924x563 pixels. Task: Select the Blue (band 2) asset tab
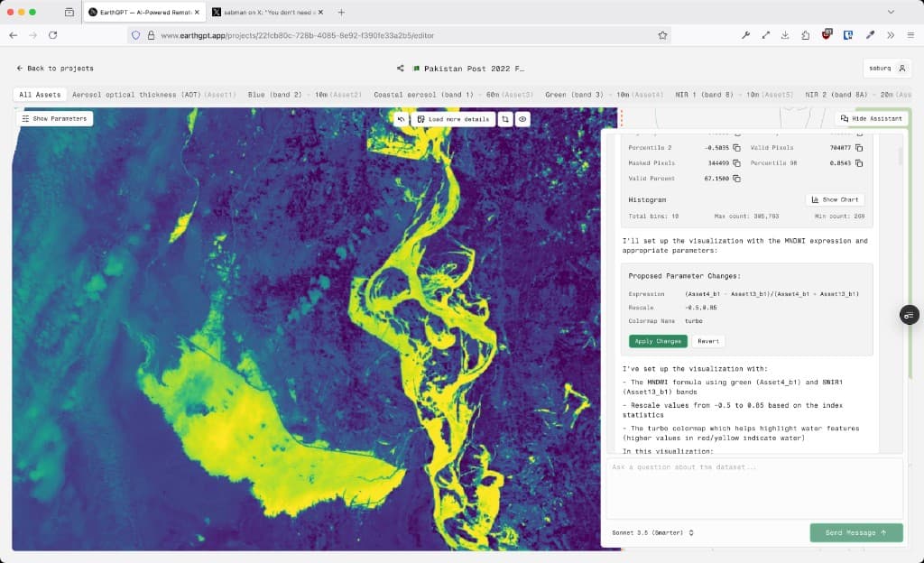click(x=305, y=94)
